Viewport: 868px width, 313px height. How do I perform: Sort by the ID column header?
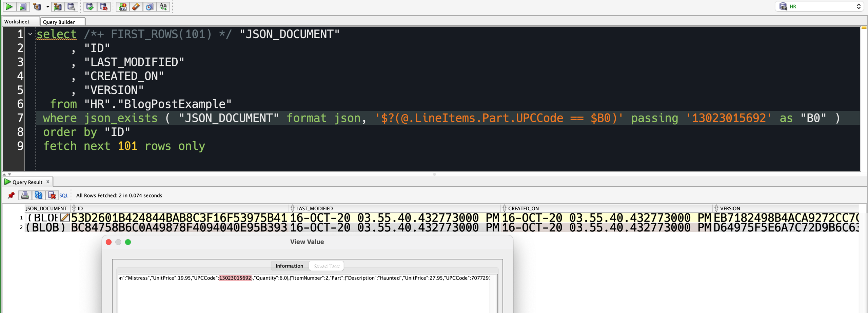coord(180,208)
